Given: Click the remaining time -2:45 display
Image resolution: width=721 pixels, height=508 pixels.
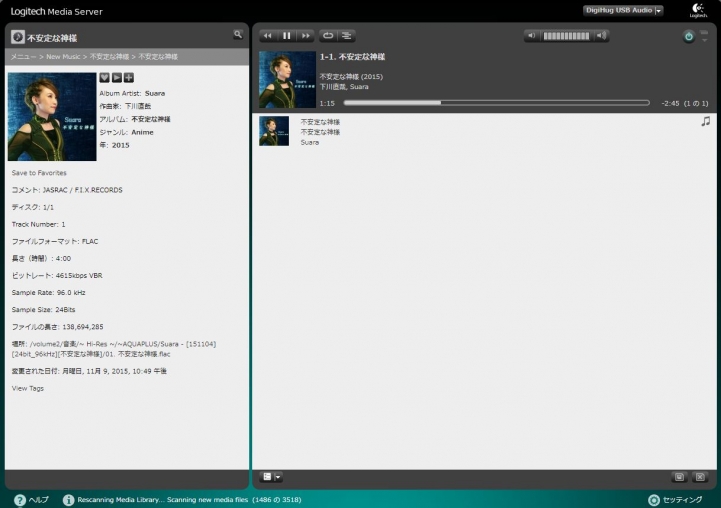Looking at the screenshot, I should tap(670, 103).
